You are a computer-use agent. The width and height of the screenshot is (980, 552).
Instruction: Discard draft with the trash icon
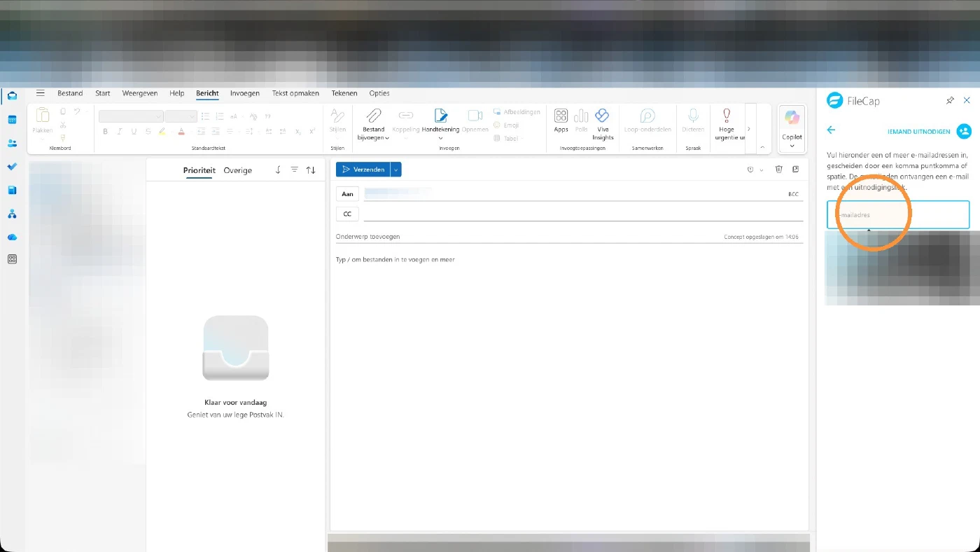(778, 170)
